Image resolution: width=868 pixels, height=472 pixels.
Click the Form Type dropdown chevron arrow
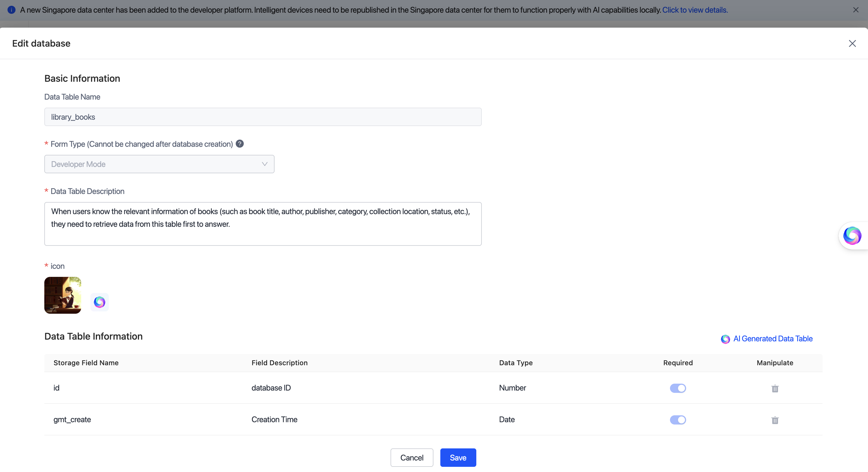[264, 164]
